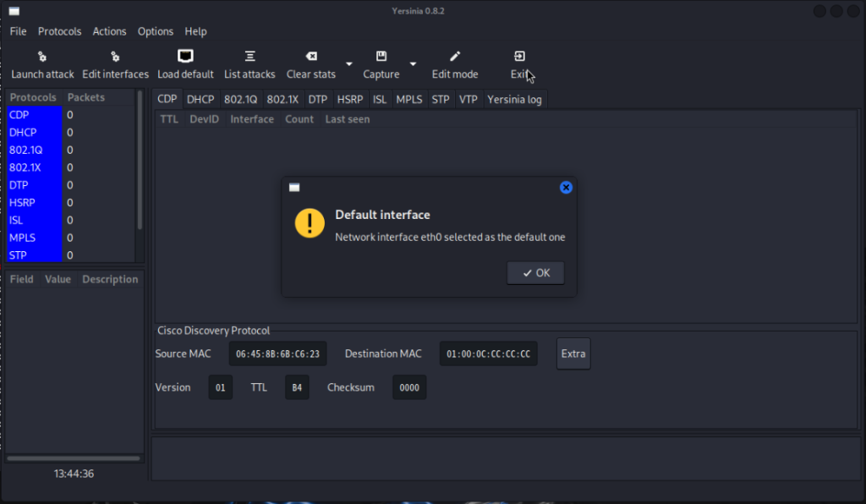Viewport: 866px width, 504px height.
Task: Switch to the 802.1X tab
Action: click(x=282, y=100)
